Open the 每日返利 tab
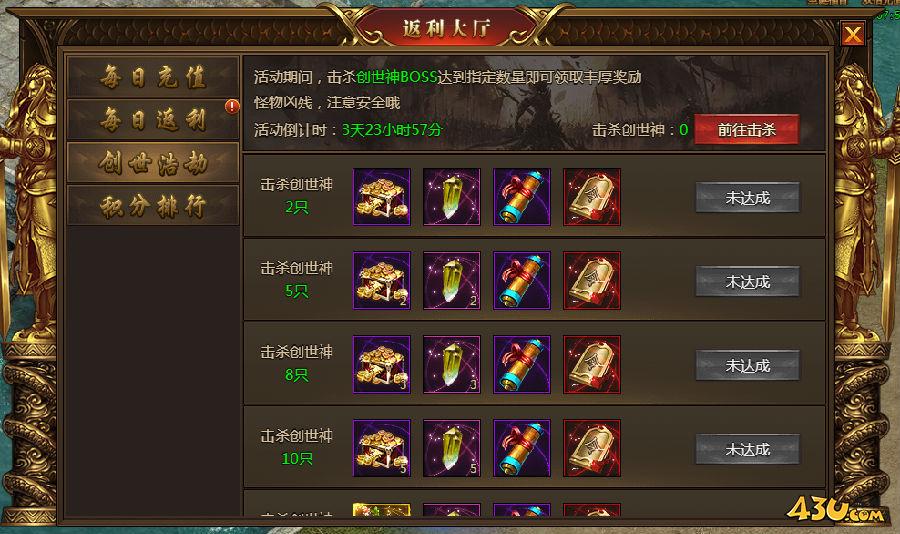Screen dimensions: 900x534 click(153, 120)
